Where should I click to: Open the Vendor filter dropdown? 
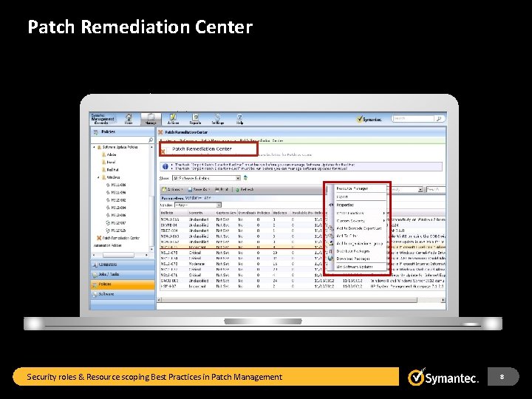point(198,205)
